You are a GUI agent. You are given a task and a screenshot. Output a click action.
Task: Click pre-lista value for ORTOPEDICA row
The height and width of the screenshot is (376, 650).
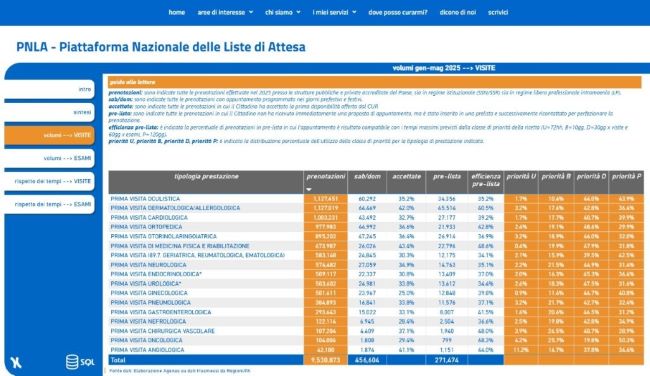pos(446,227)
